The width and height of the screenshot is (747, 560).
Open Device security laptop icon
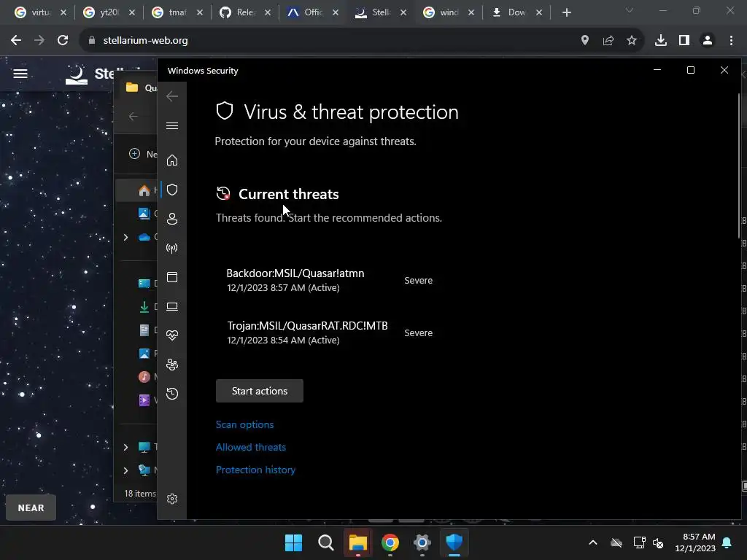tap(172, 306)
